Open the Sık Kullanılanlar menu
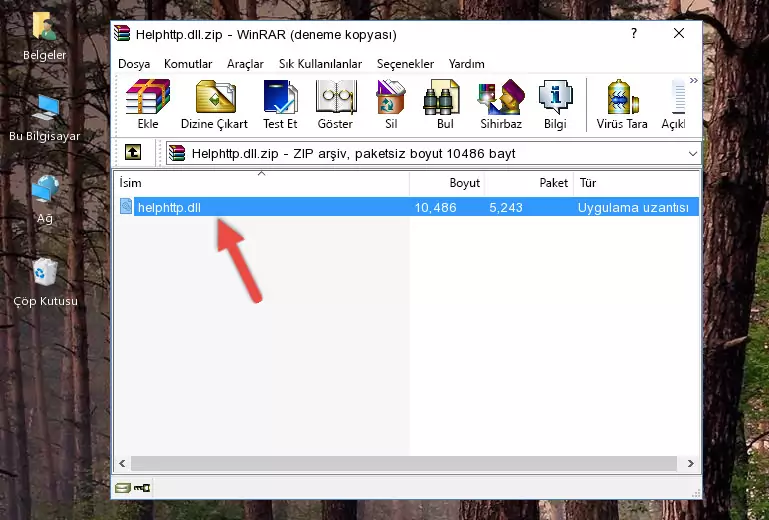This screenshot has height=520, width=769. (320, 64)
